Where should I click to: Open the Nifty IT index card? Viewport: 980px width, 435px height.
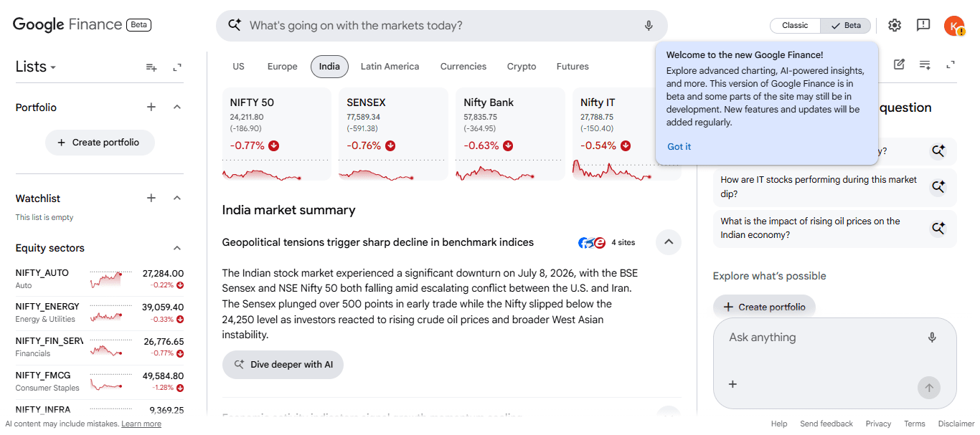(x=627, y=134)
